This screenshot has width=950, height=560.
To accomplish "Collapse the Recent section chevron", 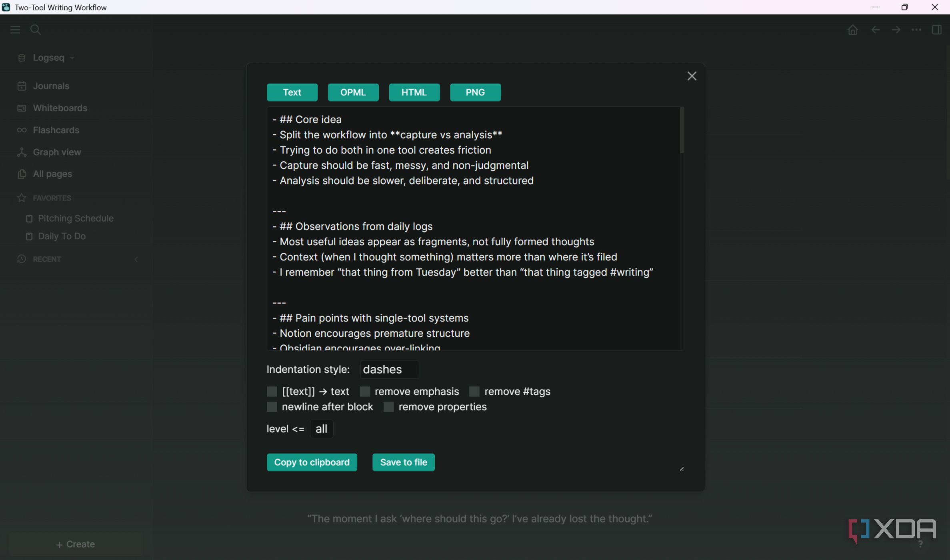I will coord(136,259).
